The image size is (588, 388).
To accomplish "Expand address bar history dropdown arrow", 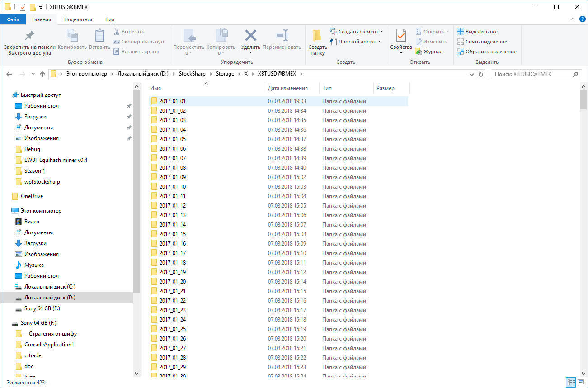I will (x=472, y=74).
